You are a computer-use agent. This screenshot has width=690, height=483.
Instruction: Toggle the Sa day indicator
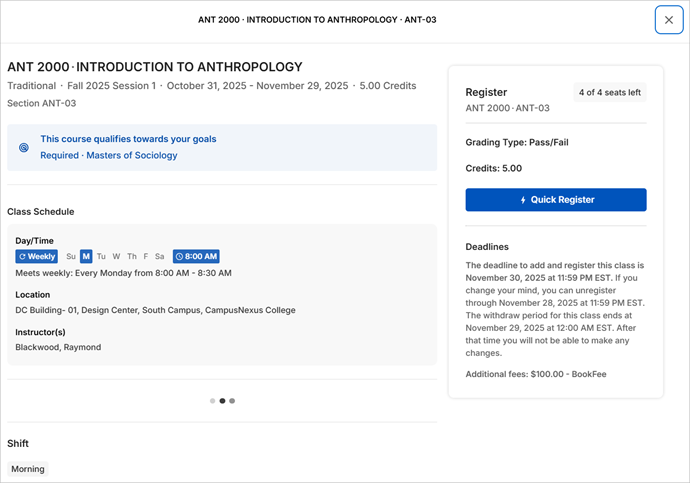[160, 256]
